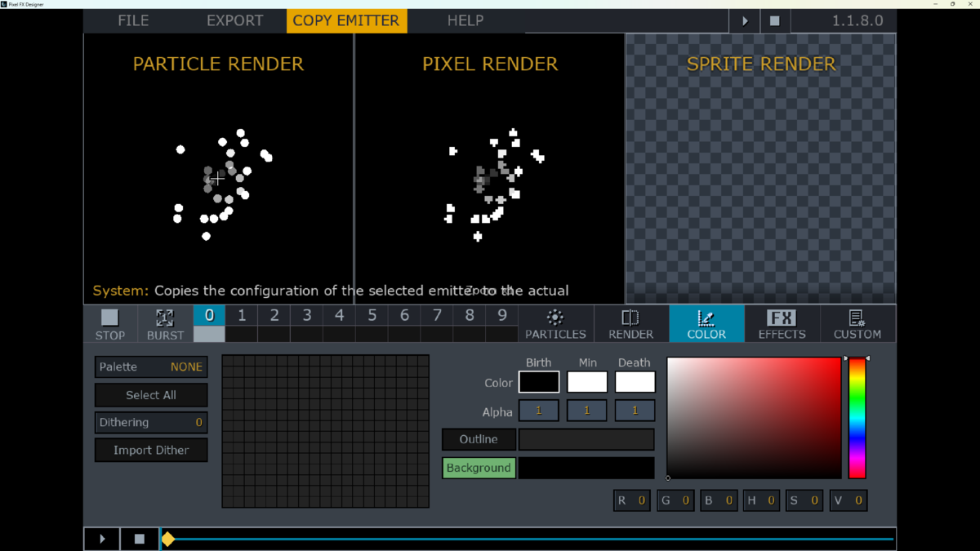The height and width of the screenshot is (551, 980).
Task: Click the Select All button
Action: pos(151,395)
